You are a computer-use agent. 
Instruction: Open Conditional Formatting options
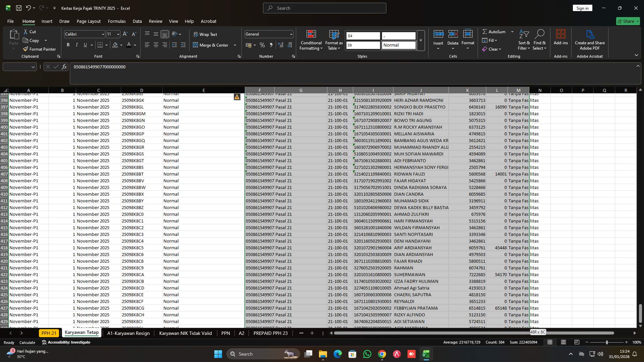[x=311, y=40]
